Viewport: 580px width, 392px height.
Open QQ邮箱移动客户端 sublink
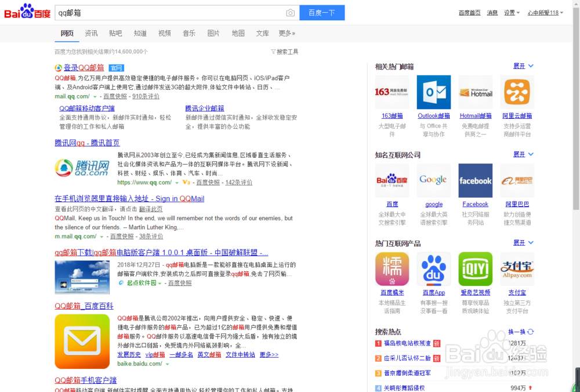[87, 108]
